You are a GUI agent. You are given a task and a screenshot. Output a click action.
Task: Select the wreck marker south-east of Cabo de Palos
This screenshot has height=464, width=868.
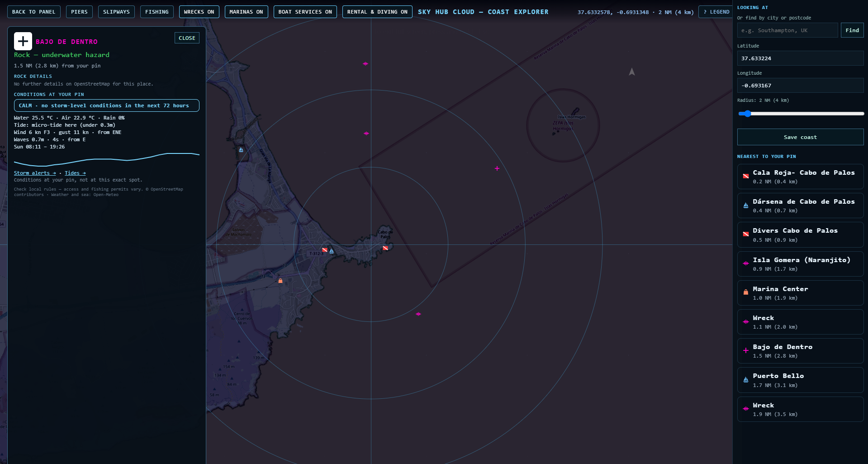point(418,314)
